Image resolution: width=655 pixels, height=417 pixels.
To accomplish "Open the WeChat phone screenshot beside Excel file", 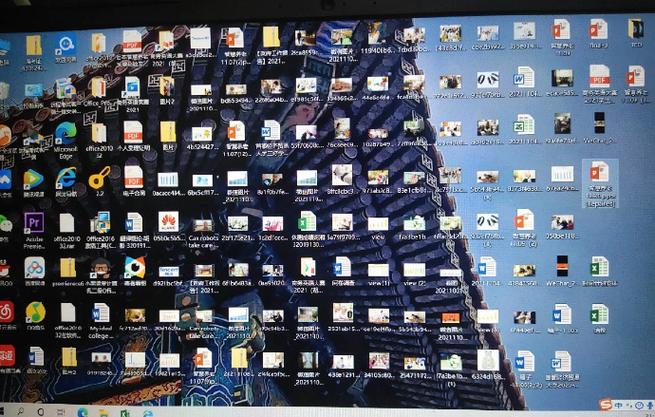I will (x=562, y=266).
